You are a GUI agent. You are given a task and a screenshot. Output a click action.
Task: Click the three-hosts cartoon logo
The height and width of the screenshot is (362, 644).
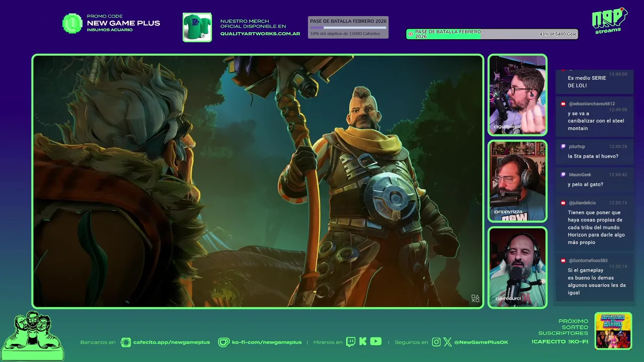32,336
